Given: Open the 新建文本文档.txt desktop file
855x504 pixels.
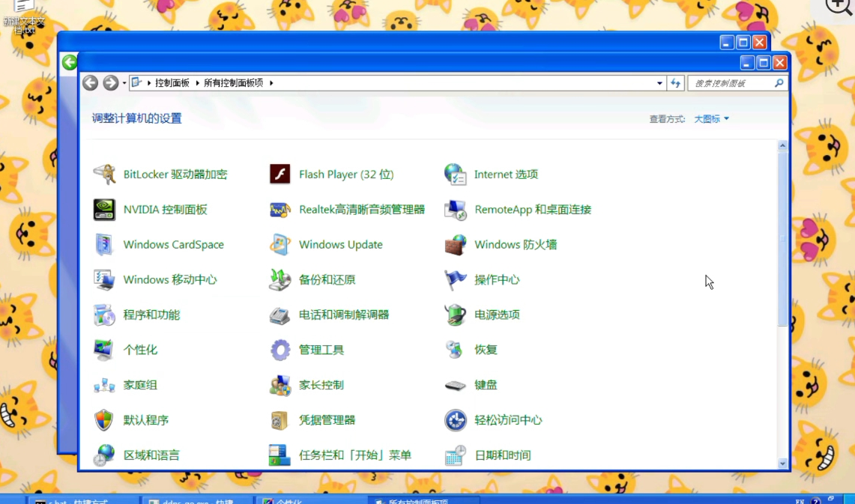Looking at the screenshot, I should click(x=23, y=16).
